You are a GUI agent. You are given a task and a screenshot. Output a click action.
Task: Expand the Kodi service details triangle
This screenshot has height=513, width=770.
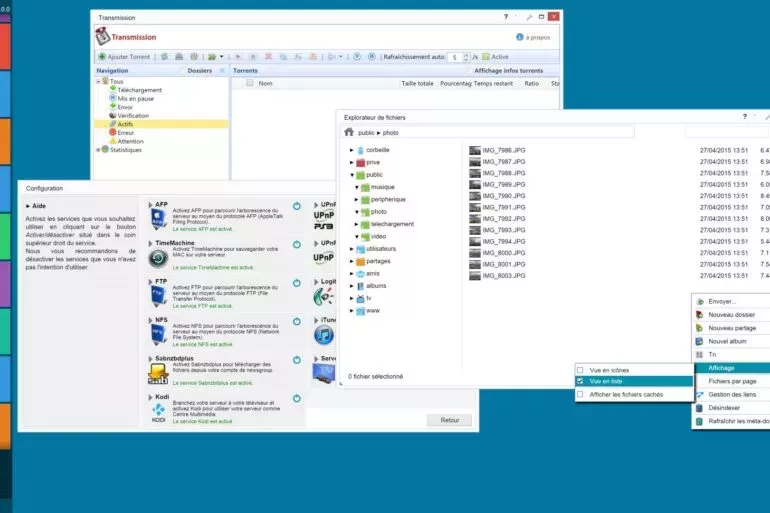pos(151,397)
